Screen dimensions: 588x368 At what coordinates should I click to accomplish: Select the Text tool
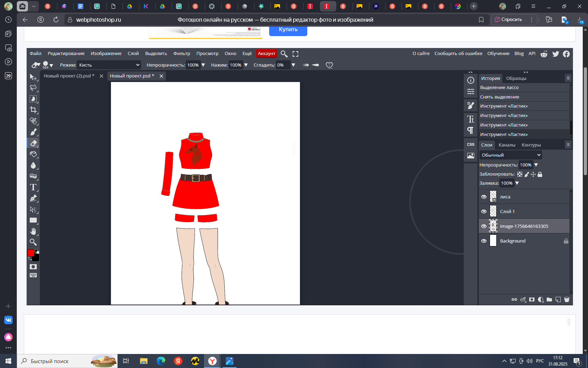pyautogui.click(x=33, y=187)
